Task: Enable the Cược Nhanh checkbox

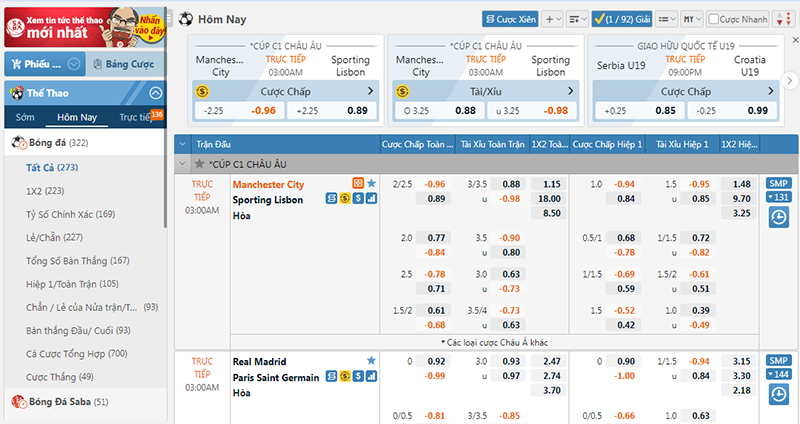Action: tap(714, 19)
